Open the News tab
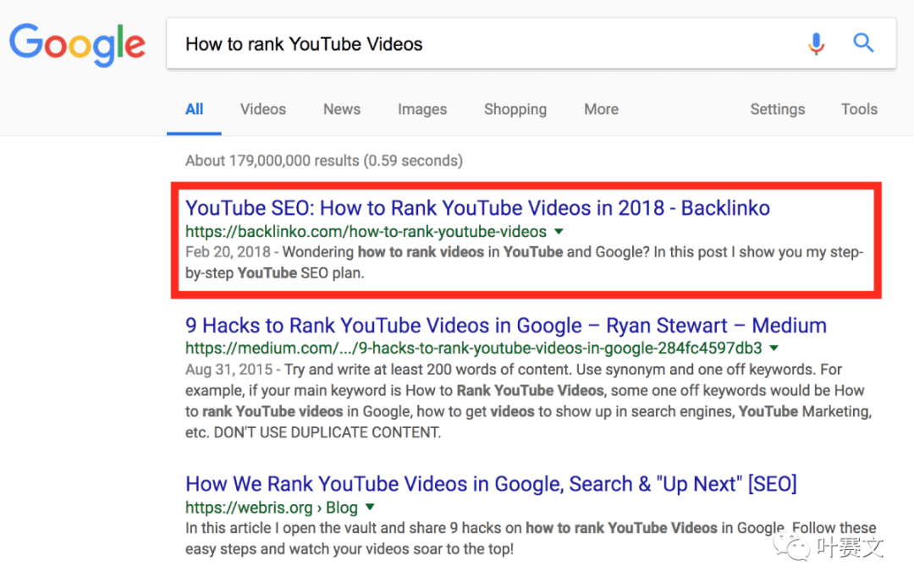The height and width of the screenshot is (588, 914). (x=342, y=109)
